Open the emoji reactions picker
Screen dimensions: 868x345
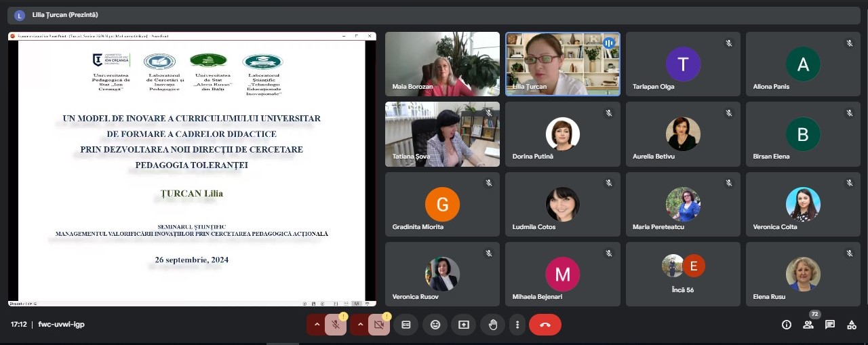[x=435, y=325]
